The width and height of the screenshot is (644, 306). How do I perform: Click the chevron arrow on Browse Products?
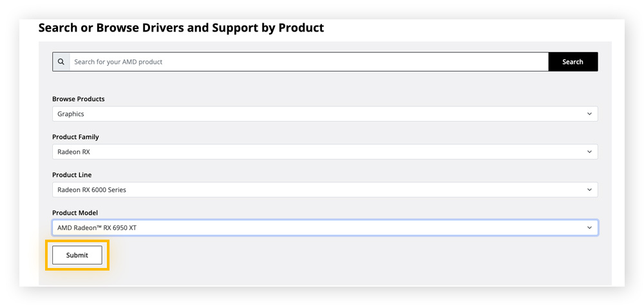point(589,114)
